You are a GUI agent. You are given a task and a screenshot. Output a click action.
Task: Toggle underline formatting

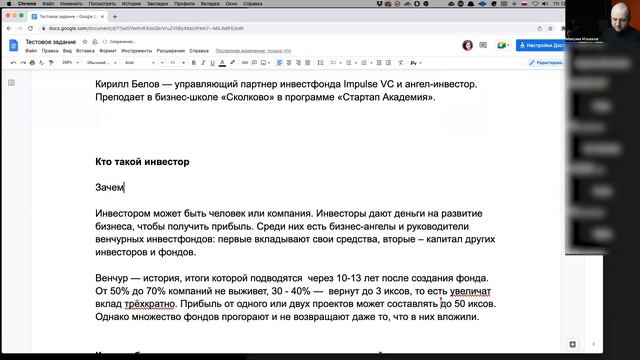tap(212, 63)
